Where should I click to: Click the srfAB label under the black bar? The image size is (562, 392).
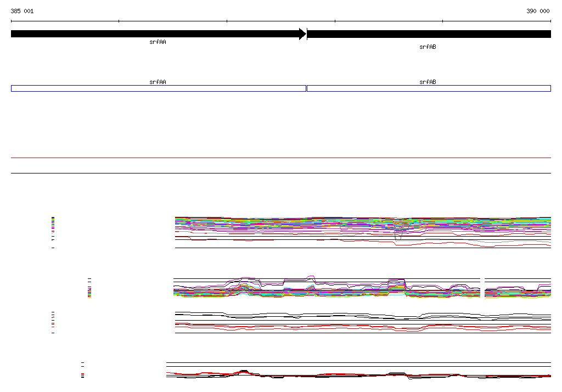click(x=428, y=47)
